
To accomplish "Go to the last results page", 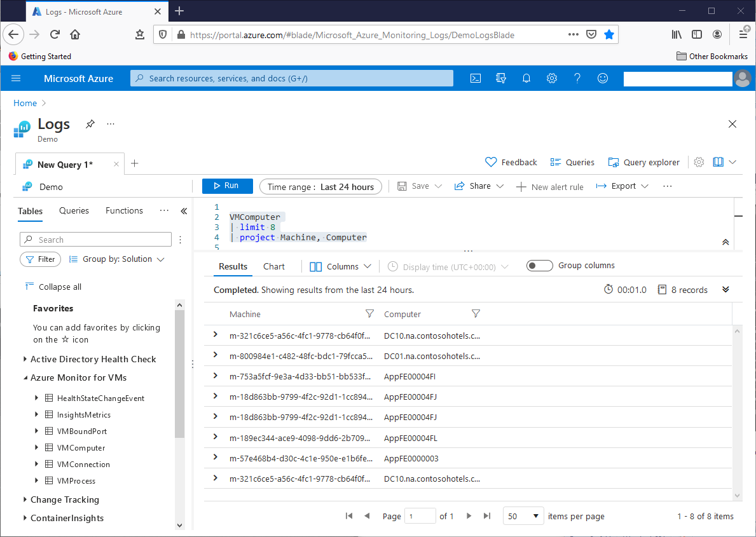I will coord(487,516).
